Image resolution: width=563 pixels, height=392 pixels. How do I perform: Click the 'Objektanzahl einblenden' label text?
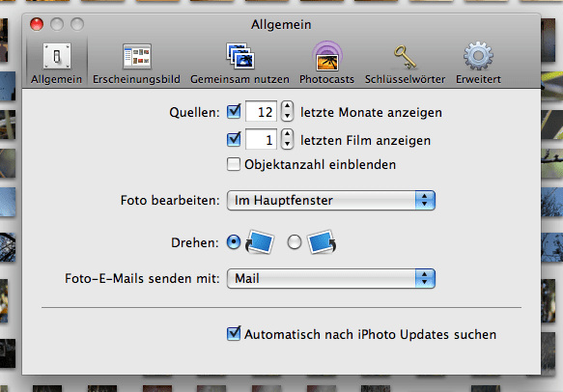click(x=321, y=165)
